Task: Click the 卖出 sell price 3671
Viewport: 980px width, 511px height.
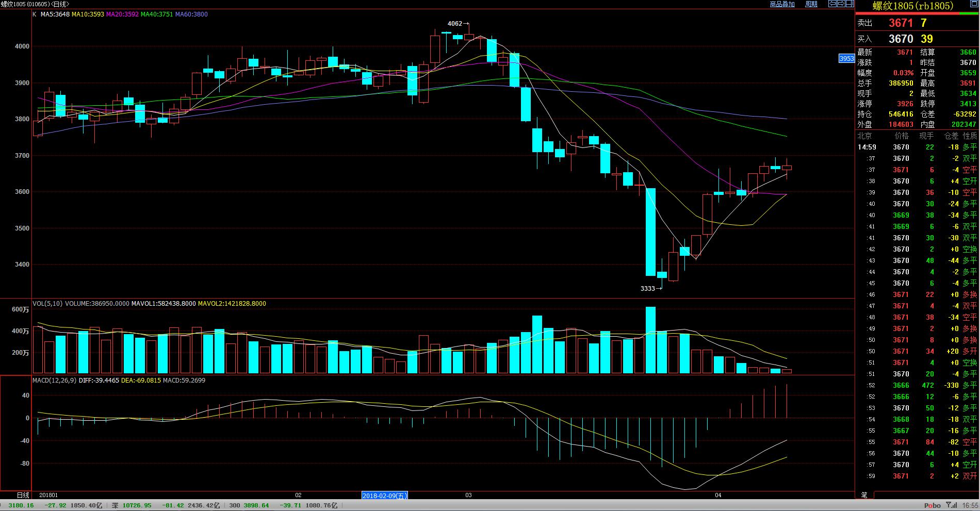Action: coord(901,23)
